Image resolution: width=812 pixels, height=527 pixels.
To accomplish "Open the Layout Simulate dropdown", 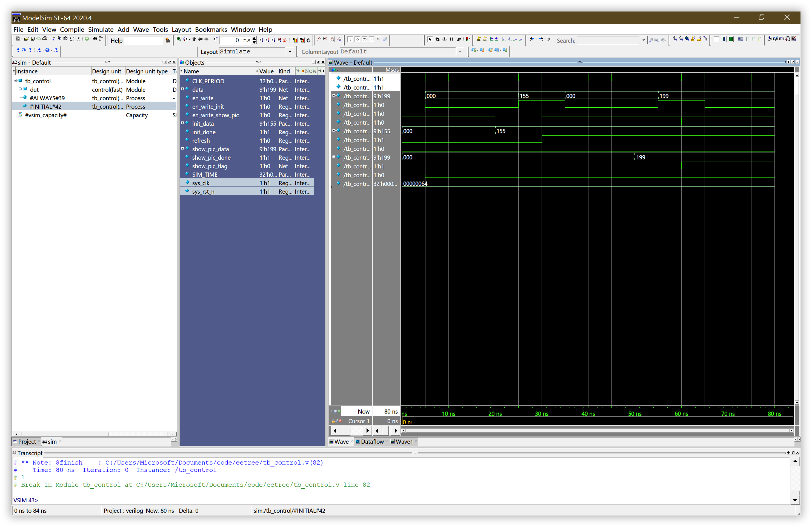I will (x=290, y=51).
